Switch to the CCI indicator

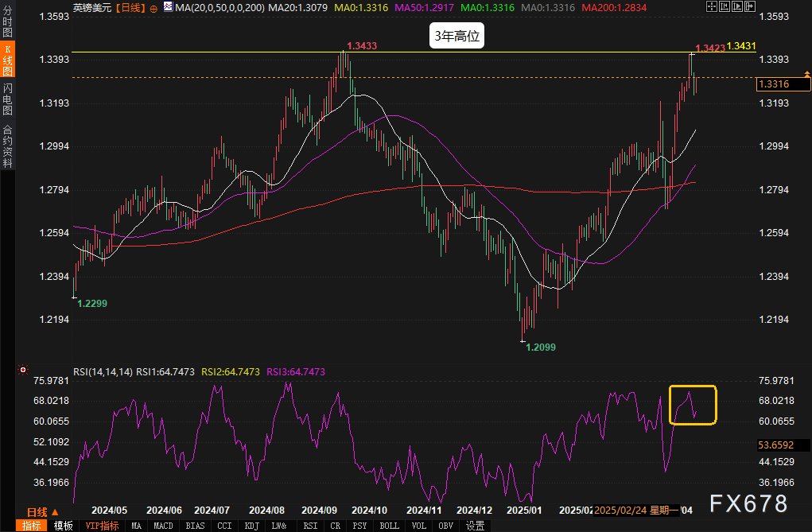224,526
